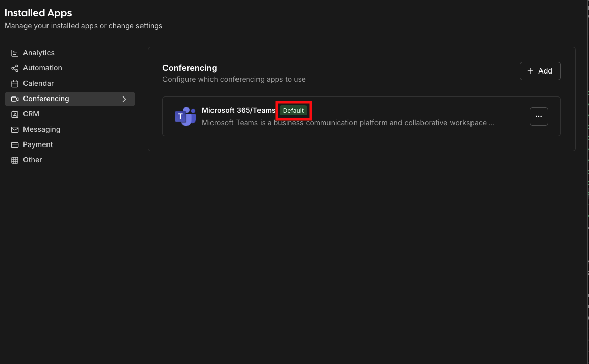Click the Analytics bar chart icon
The image size is (589, 364).
click(x=15, y=53)
